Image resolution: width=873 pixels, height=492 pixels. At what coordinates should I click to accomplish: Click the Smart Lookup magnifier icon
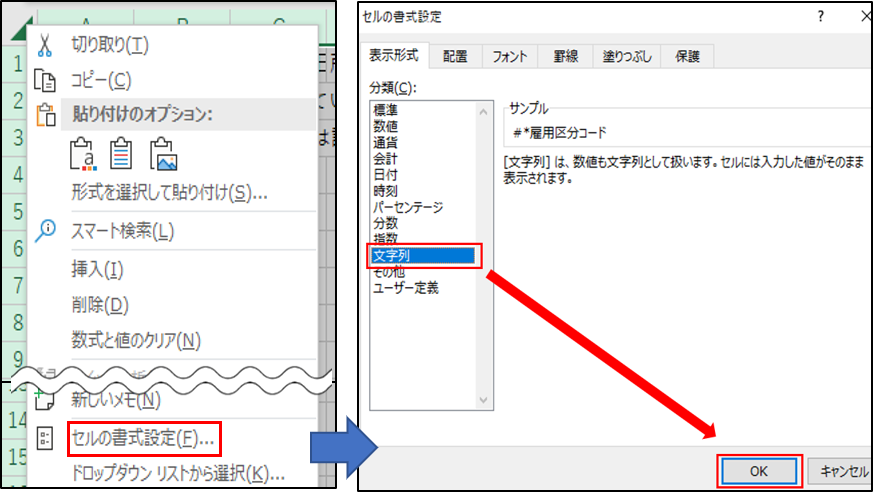[45, 231]
